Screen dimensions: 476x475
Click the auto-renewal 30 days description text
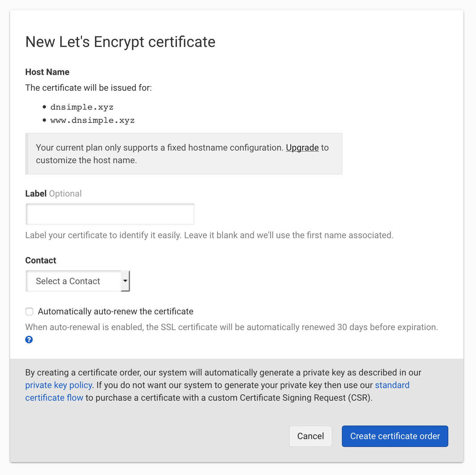pos(231,327)
